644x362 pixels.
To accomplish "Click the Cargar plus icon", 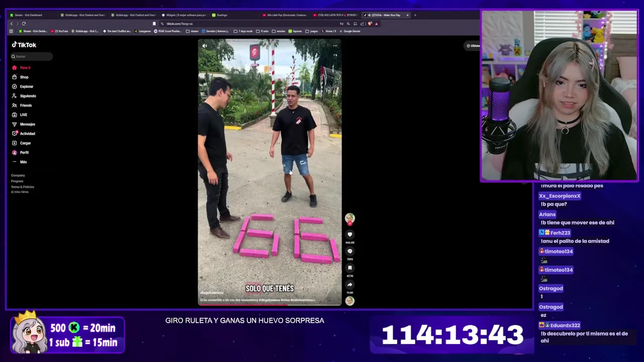I will [x=14, y=143].
